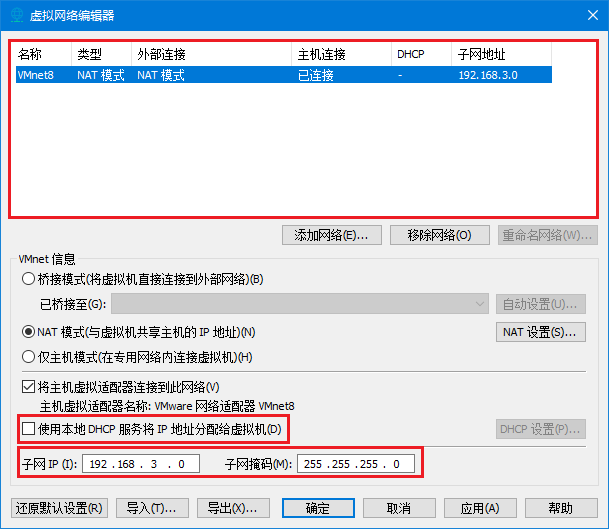The image size is (609, 529).
Task: Select NAT 模式 radio button
Action: pos(28,331)
